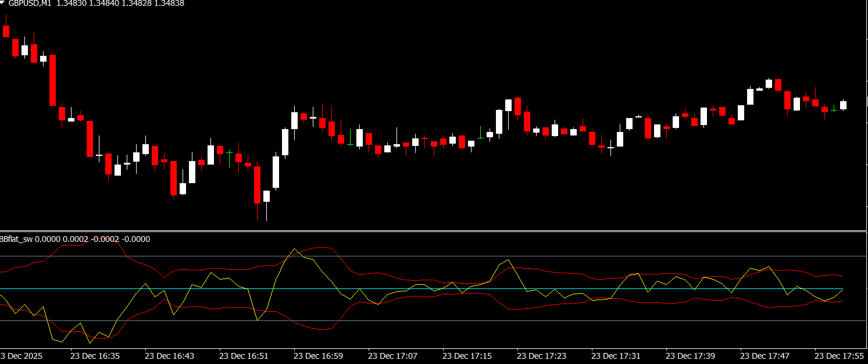Select the cyan zero line in indicator window
Viewport: 868px width, 364px height.
407,288
